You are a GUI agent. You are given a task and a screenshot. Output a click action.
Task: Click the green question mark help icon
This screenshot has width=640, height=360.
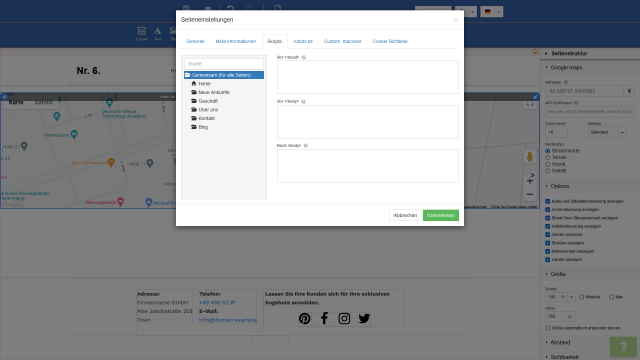(x=623, y=347)
